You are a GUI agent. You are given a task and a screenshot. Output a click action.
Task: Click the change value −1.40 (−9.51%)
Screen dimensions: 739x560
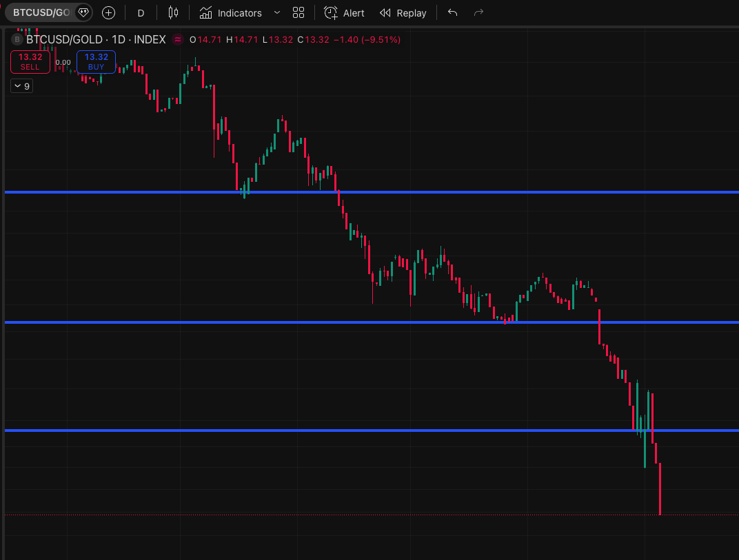click(367, 39)
